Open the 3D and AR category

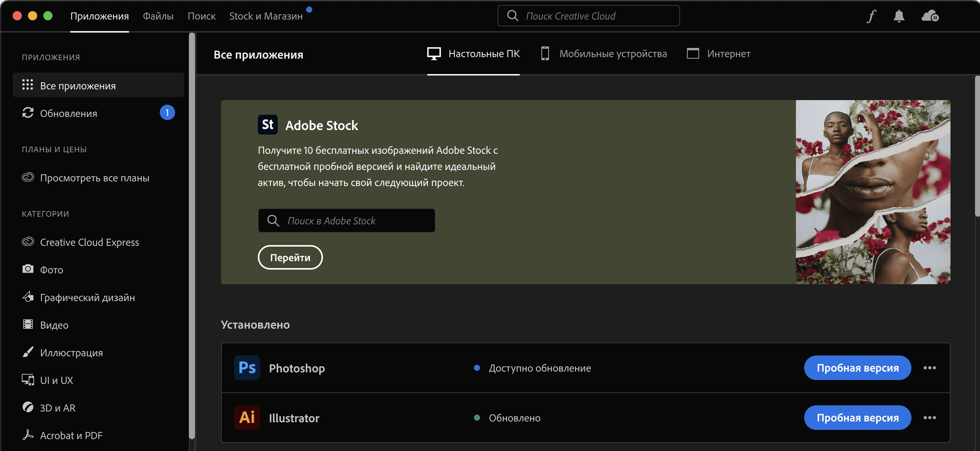coord(57,408)
